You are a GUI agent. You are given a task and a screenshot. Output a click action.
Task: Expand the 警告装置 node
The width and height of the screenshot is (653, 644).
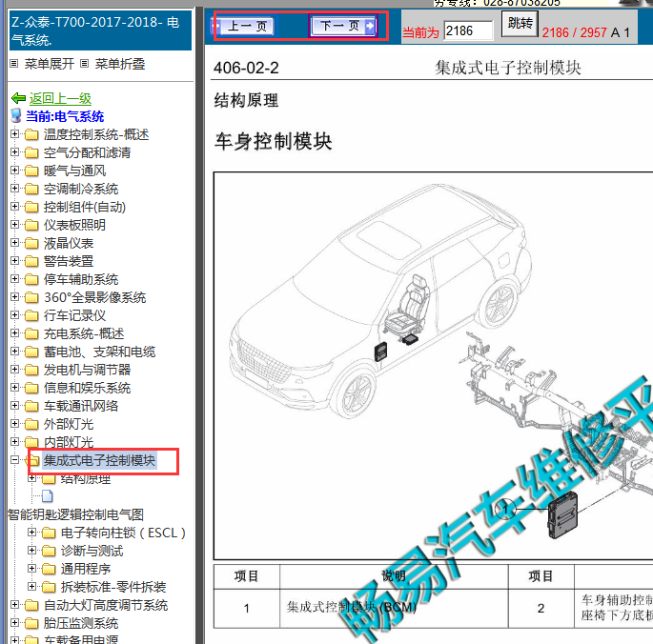14,261
